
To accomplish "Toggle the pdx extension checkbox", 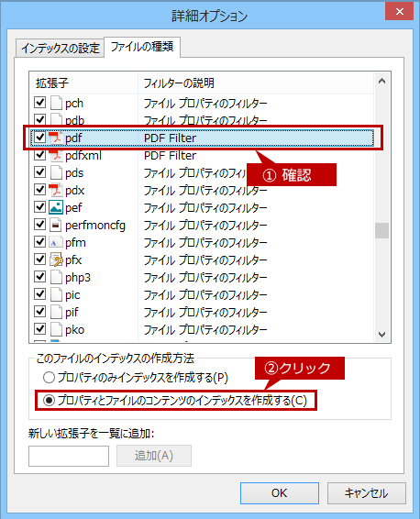I will point(39,189).
